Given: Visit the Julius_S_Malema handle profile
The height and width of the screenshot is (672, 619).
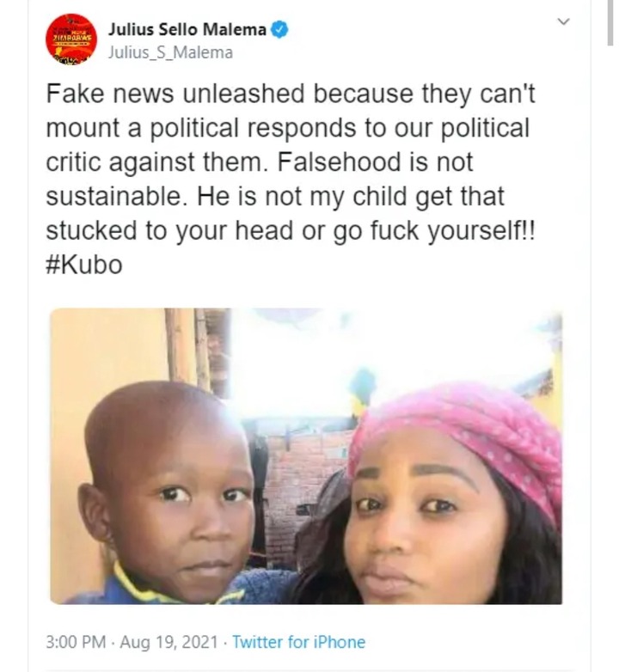Looking at the screenshot, I should [x=170, y=52].
